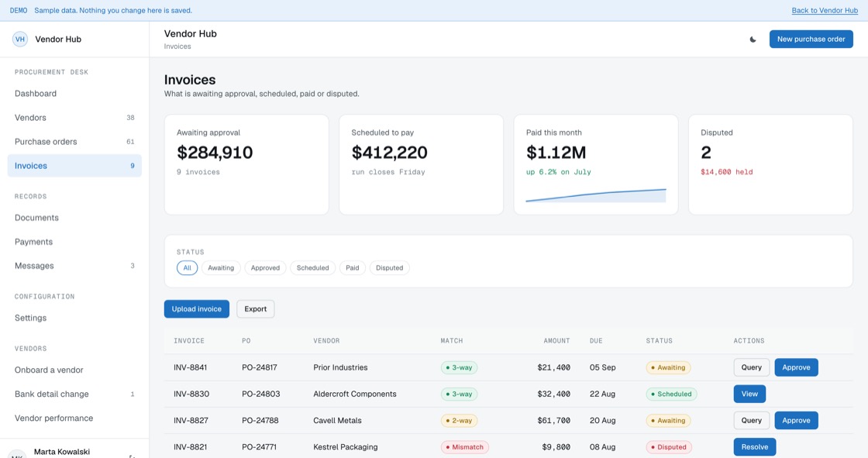Query invoice INV-8841 from Prior Industries
This screenshot has width=868, height=458.
coord(751,367)
